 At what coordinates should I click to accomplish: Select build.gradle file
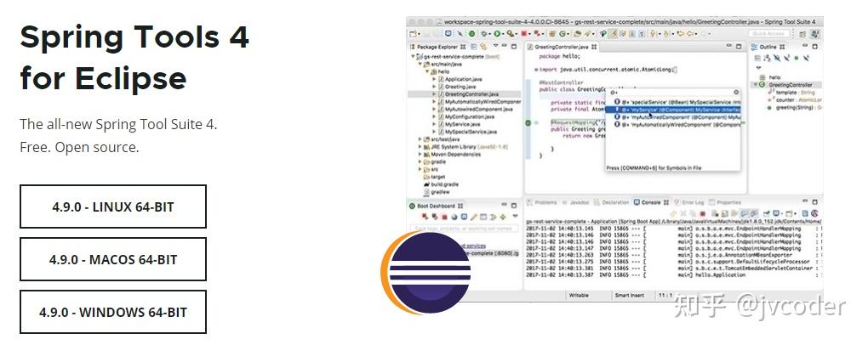(441, 184)
